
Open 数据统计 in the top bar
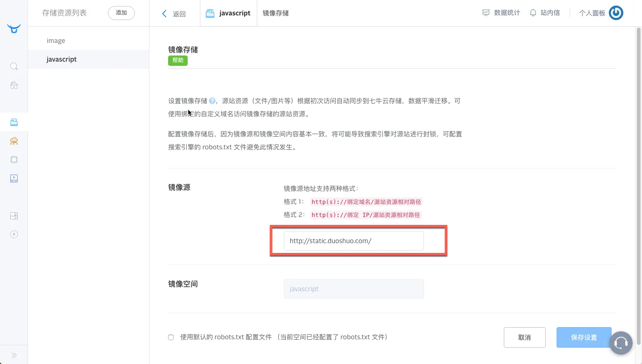[501, 13]
